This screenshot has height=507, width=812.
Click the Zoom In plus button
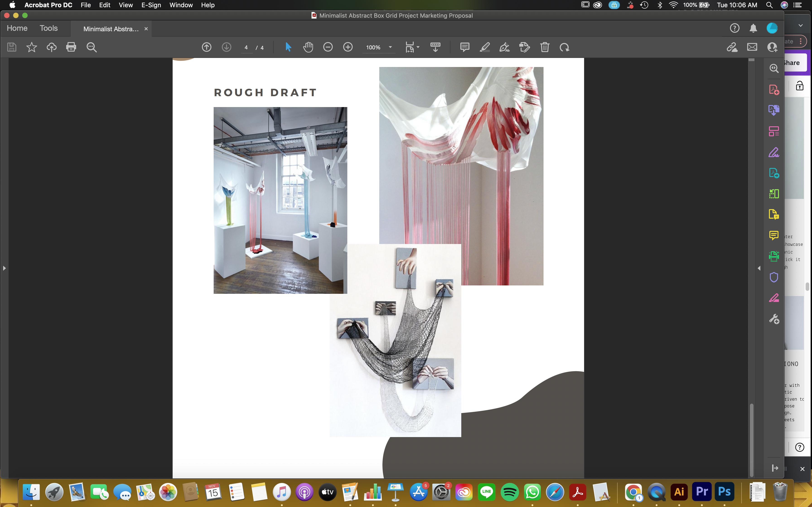coord(348,47)
